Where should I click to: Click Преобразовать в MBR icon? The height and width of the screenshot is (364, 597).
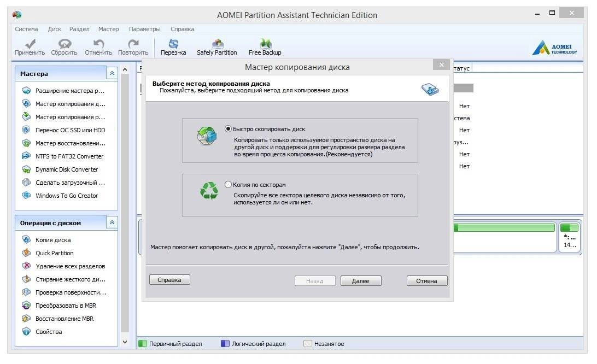click(x=26, y=306)
